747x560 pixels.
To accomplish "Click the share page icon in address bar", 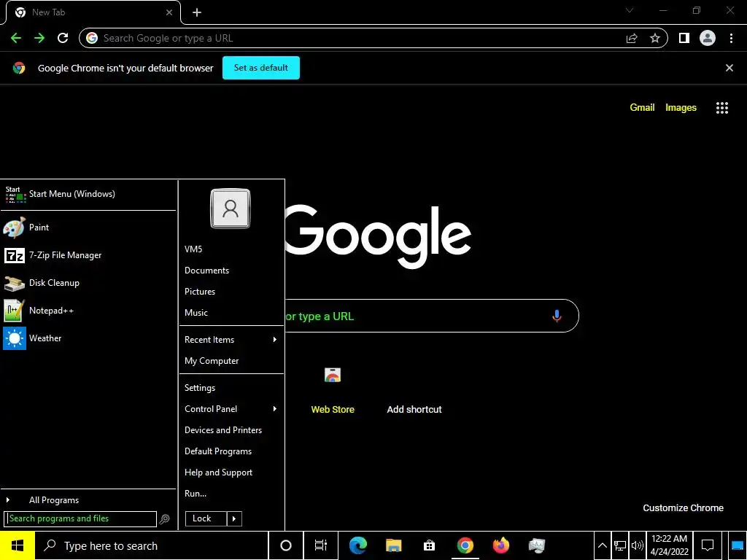I will tap(632, 38).
